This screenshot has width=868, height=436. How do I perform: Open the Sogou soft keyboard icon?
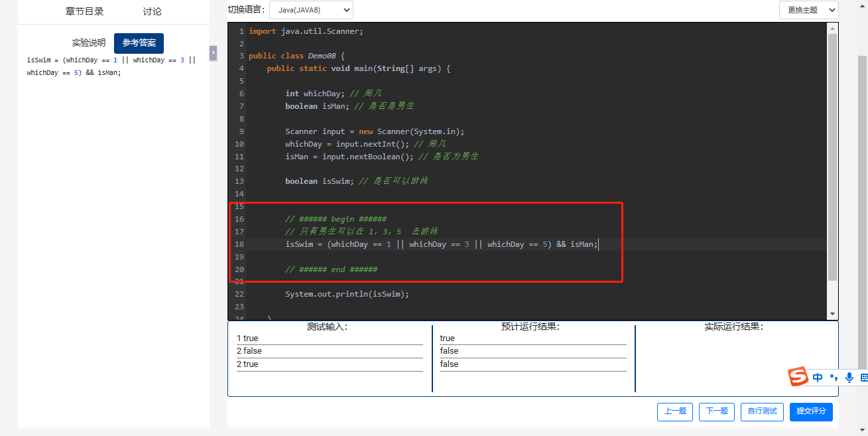[864, 378]
